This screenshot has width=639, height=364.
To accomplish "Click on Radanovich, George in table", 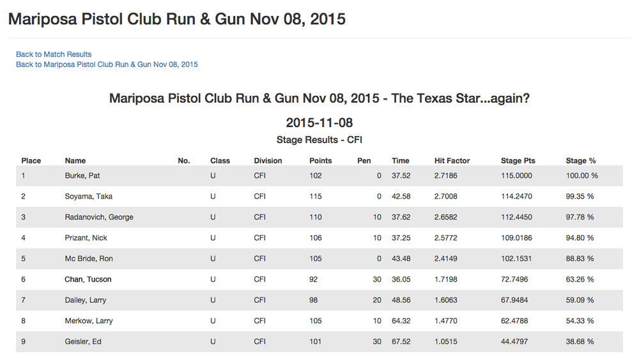I will [x=99, y=217].
